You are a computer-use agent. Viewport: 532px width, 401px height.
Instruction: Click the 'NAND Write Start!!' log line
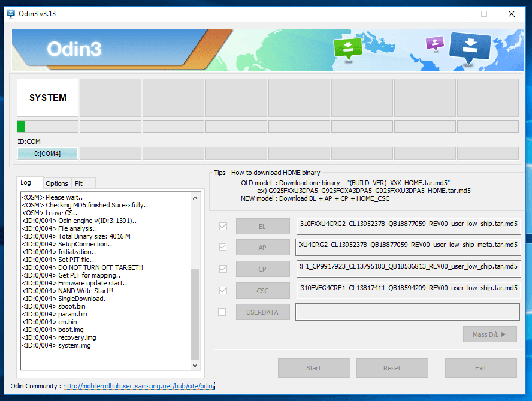coord(68,291)
